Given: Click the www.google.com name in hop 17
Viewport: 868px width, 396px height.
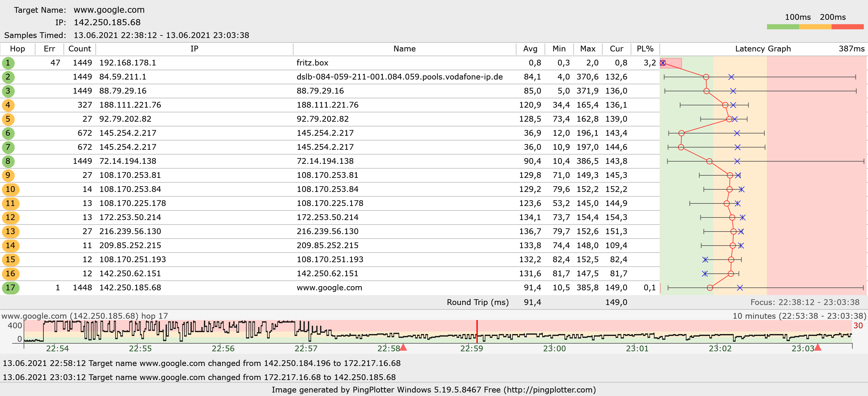Looking at the screenshot, I should (330, 288).
